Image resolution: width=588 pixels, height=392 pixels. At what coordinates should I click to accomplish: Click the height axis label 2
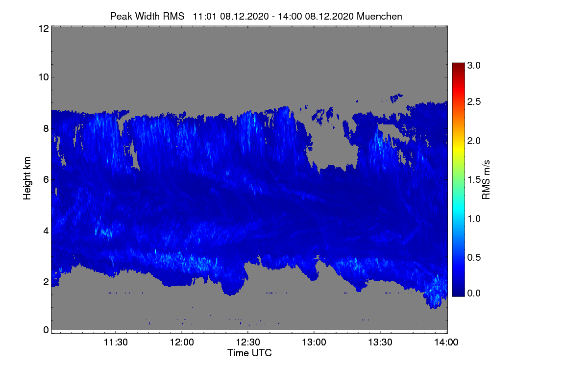[x=46, y=281]
